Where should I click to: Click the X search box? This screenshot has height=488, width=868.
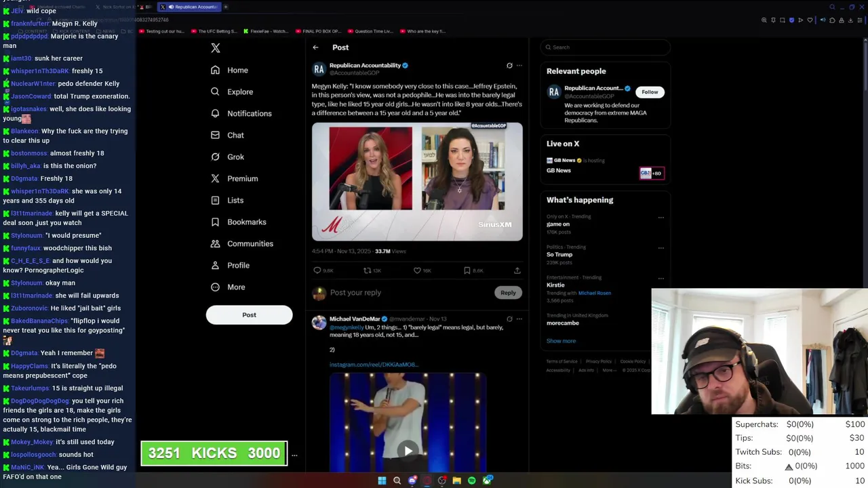606,47
